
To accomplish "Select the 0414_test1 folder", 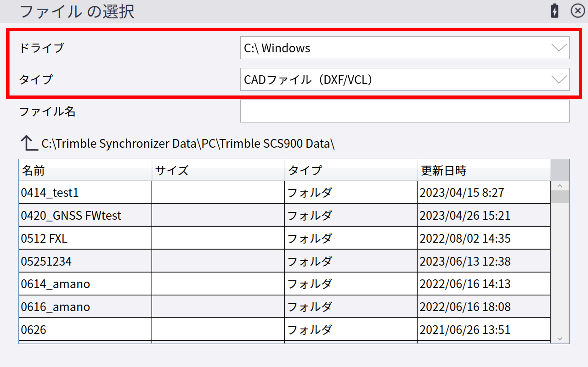I will coord(50,193).
